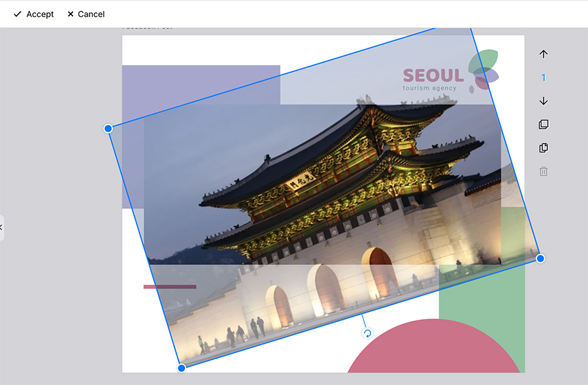Click the rotate handle below the image

tap(367, 333)
